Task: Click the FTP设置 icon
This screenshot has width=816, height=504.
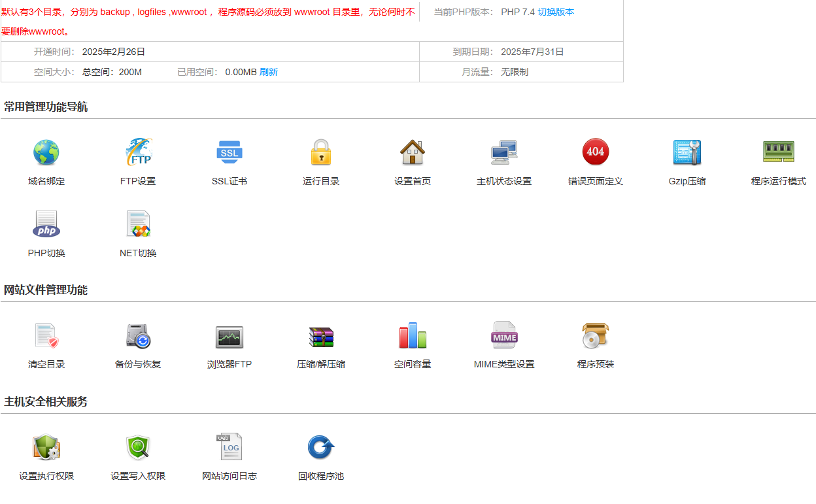Action: pyautogui.click(x=138, y=152)
